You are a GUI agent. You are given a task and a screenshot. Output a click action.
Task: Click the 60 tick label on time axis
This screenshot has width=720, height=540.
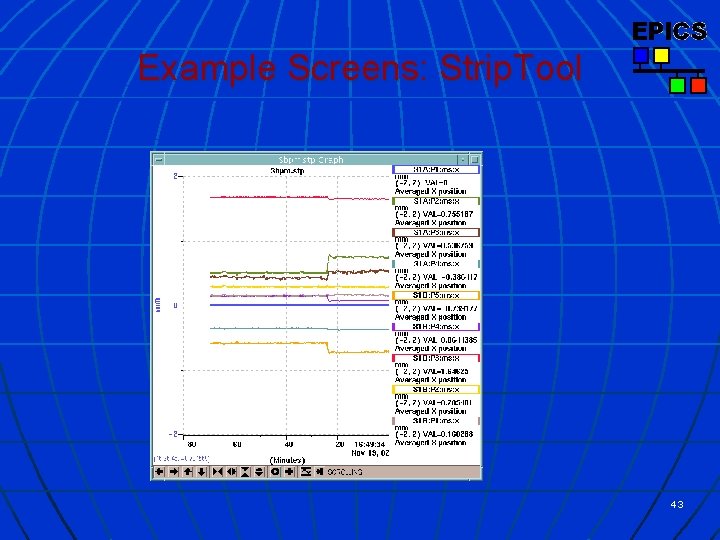[237, 444]
